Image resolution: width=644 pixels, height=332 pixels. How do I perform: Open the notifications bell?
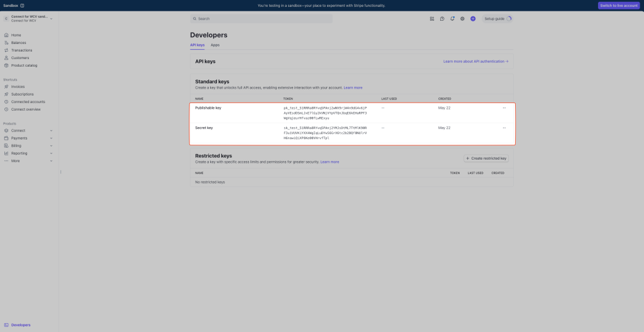452,19
